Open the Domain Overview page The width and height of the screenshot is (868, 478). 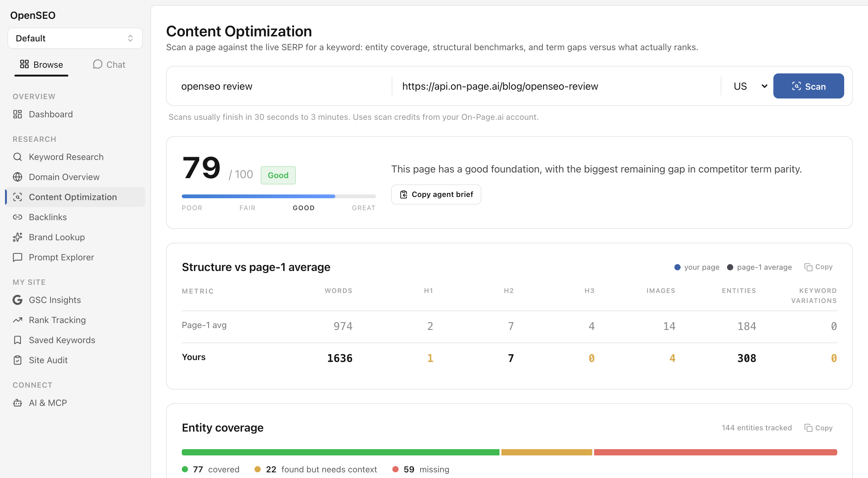tap(75, 177)
